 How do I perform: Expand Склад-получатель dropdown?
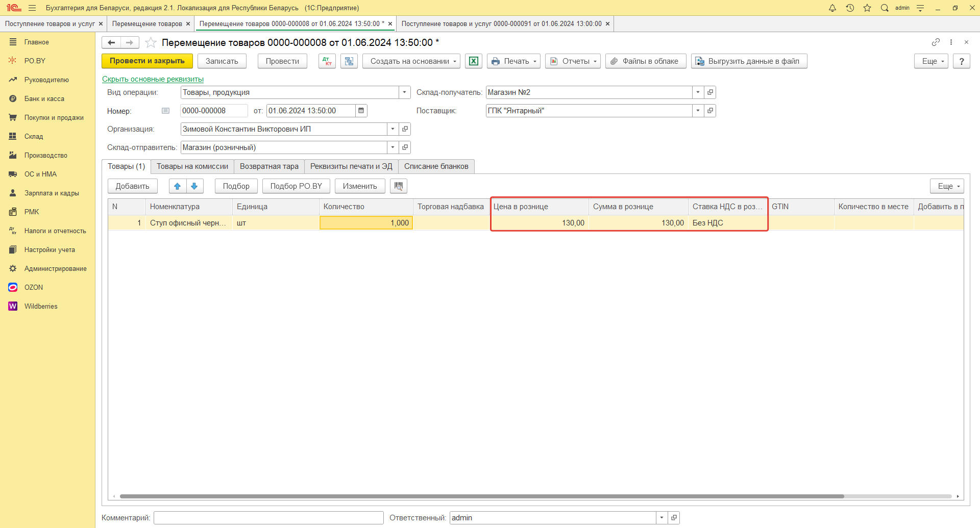(698, 92)
